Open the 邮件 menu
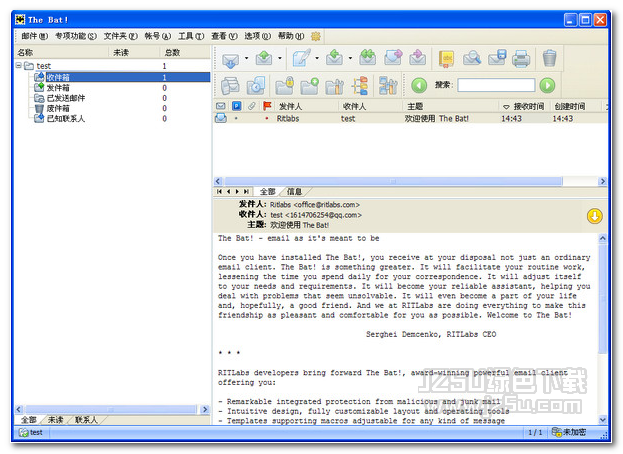This screenshot has width=623, height=454. click(x=35, y=36)
